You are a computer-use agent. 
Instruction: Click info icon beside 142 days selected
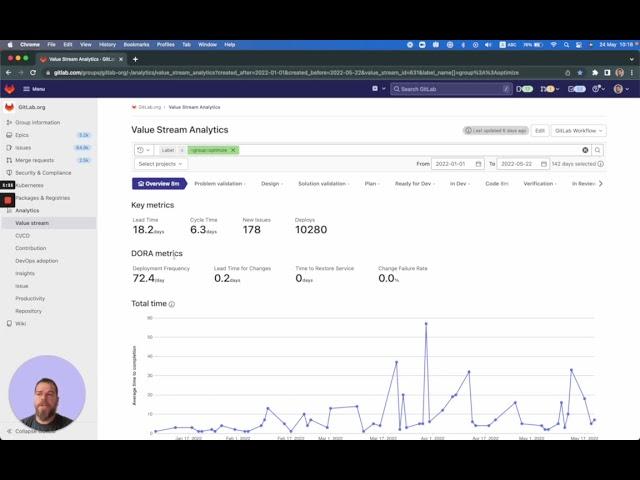[601, 164]
